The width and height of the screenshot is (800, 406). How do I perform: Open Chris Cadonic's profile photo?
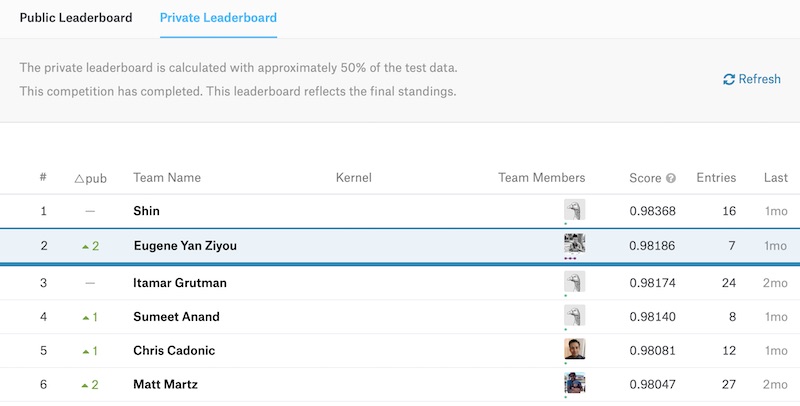(574, 349)
